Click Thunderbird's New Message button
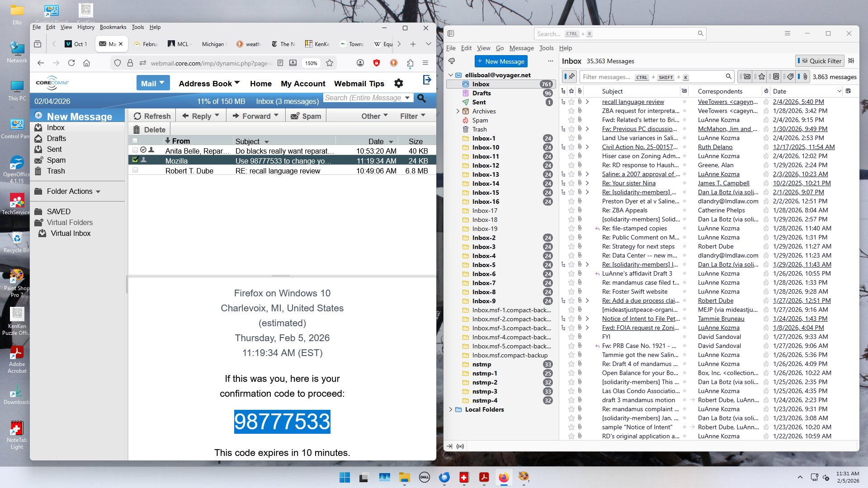Screen dimensions: 868x488 (501, 61)
